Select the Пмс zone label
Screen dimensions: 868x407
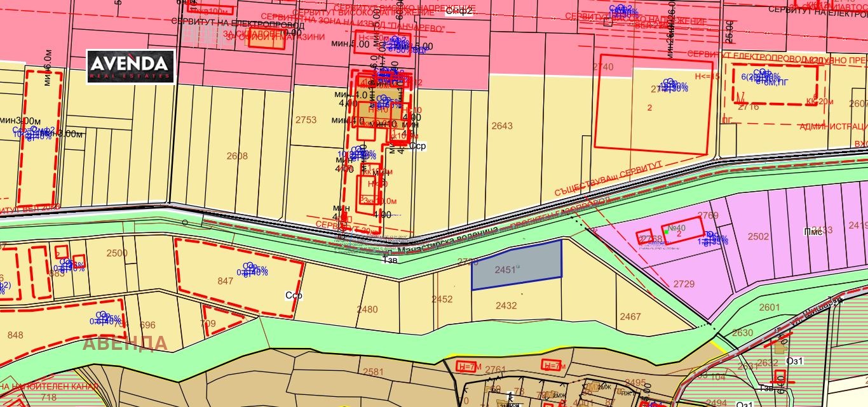[x=812, y=232]
